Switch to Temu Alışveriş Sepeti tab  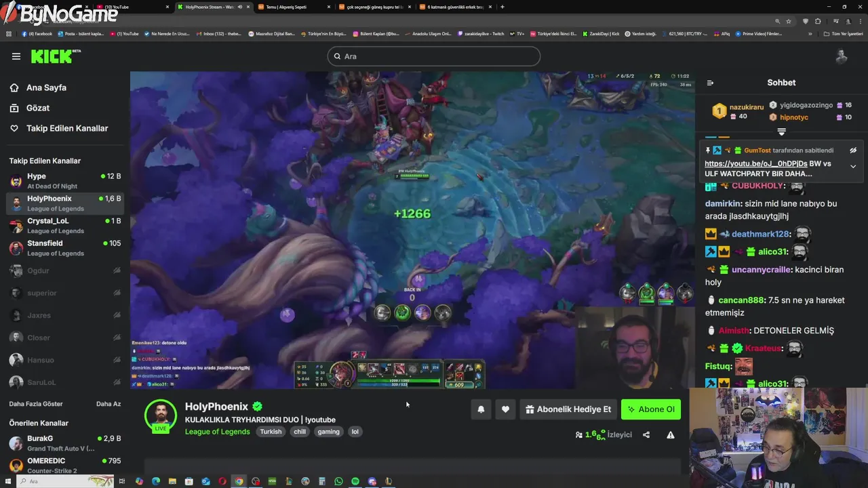click(x=294, y=7)
